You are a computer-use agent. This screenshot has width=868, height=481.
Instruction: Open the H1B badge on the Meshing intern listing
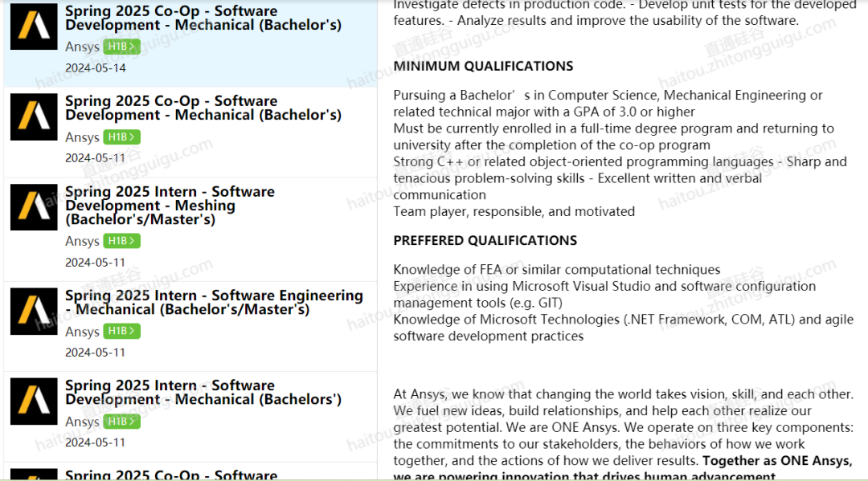[122, 241]
